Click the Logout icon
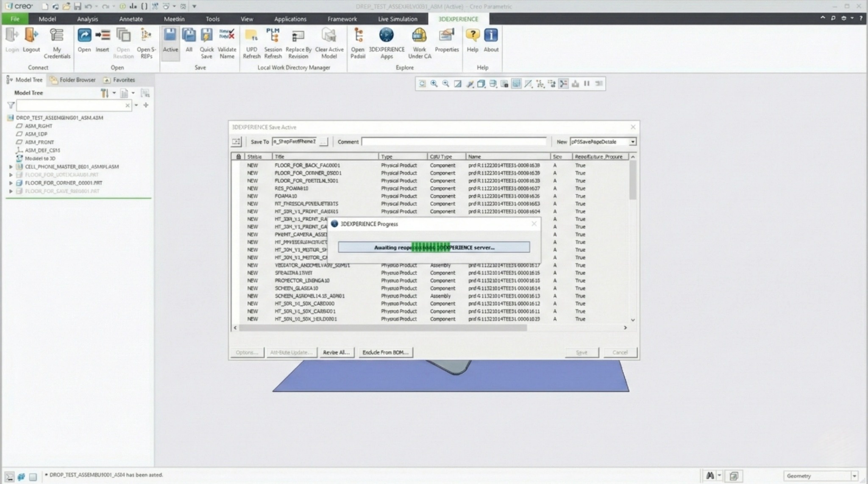868x484 pixels. (31, 36)
